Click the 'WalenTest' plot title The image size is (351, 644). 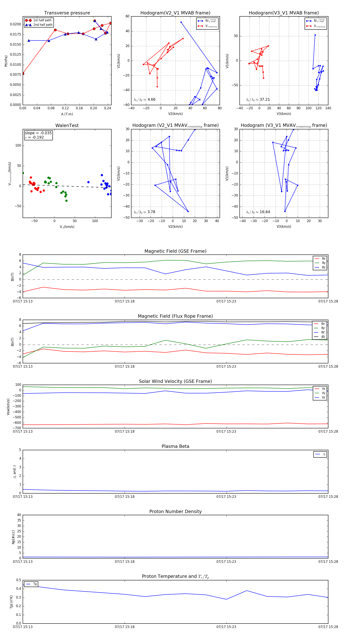(x=67, y=125)
